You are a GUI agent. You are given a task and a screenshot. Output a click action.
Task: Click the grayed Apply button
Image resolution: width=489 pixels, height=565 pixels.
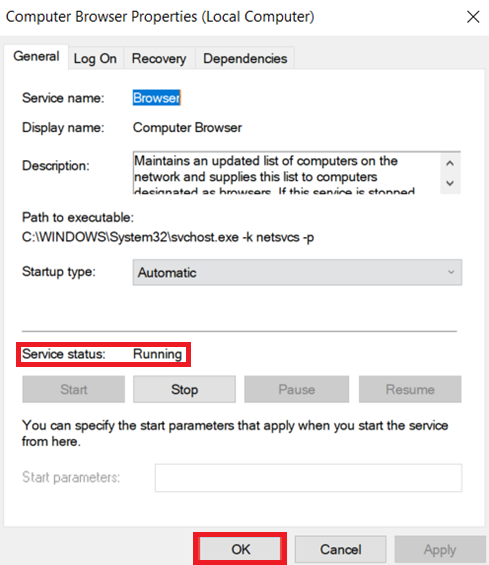pos(440,550)
